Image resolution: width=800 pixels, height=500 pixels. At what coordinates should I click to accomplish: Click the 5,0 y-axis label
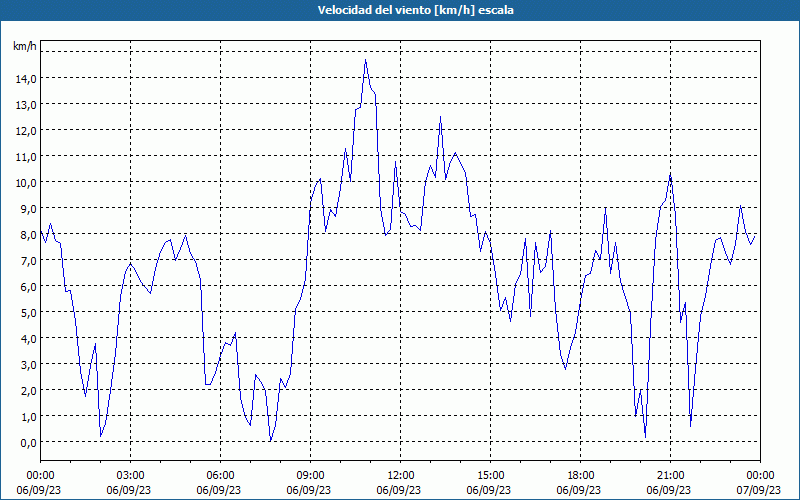[x=28, y=312]
